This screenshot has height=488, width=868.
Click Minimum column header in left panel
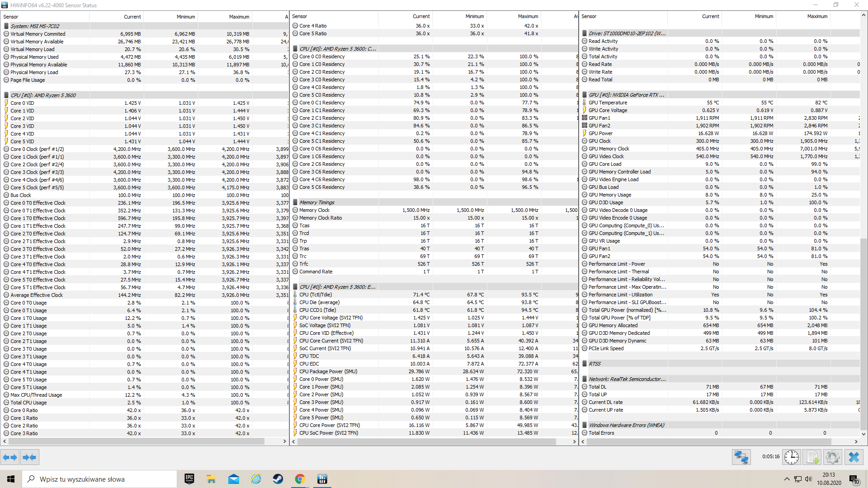(x=170, y=17)
